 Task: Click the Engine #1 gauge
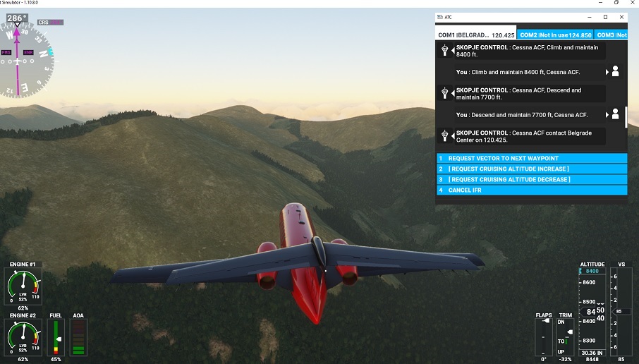(x=23, y=287)
